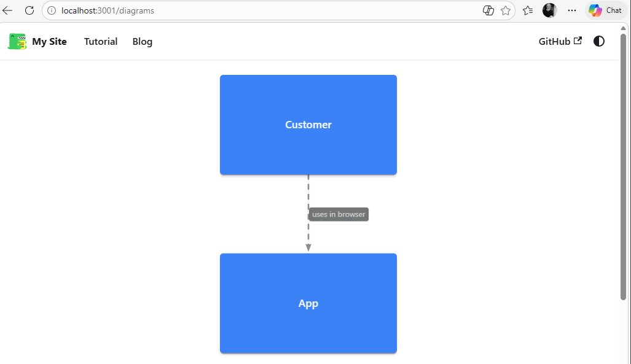
Task: Click the Docusaurus dinosaur logo
Action: (17, 42)
